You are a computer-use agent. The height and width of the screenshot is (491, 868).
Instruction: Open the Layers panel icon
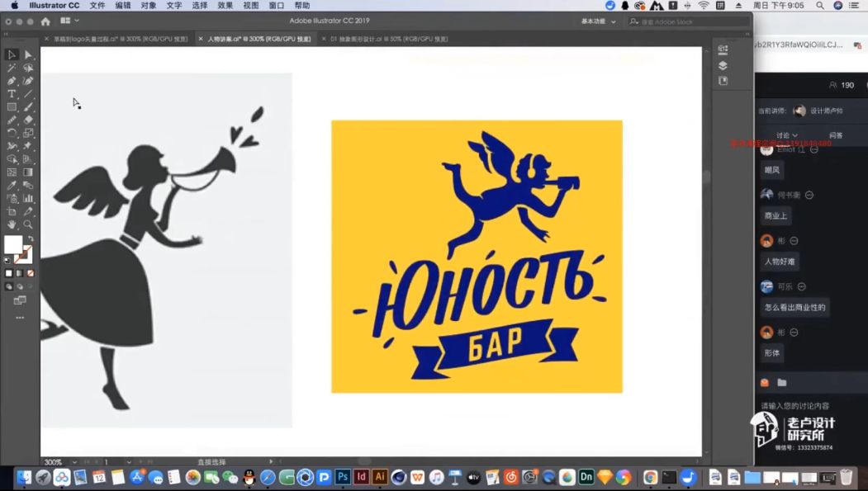coord(723,65)
